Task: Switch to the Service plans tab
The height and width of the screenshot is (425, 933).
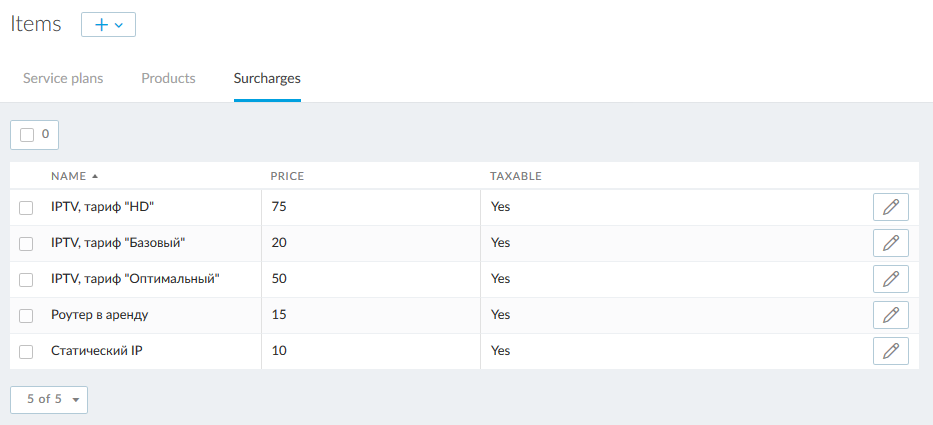Action: [x=63, y=78]
